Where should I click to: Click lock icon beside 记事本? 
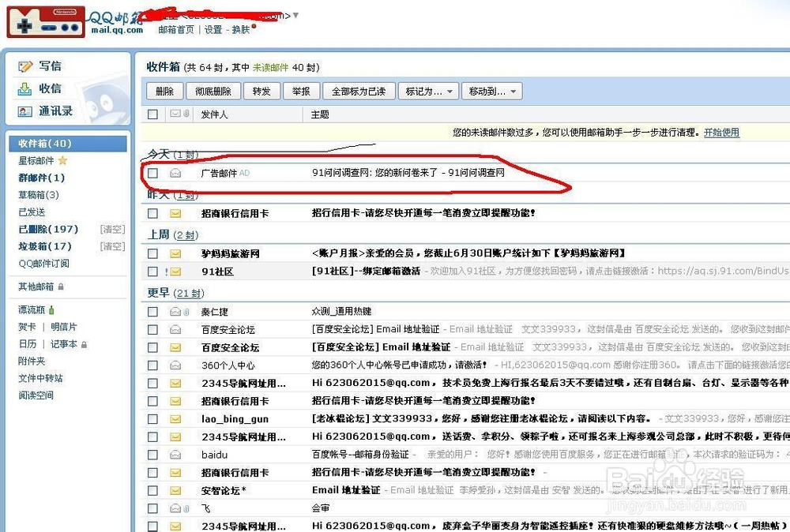coord(85,344)
